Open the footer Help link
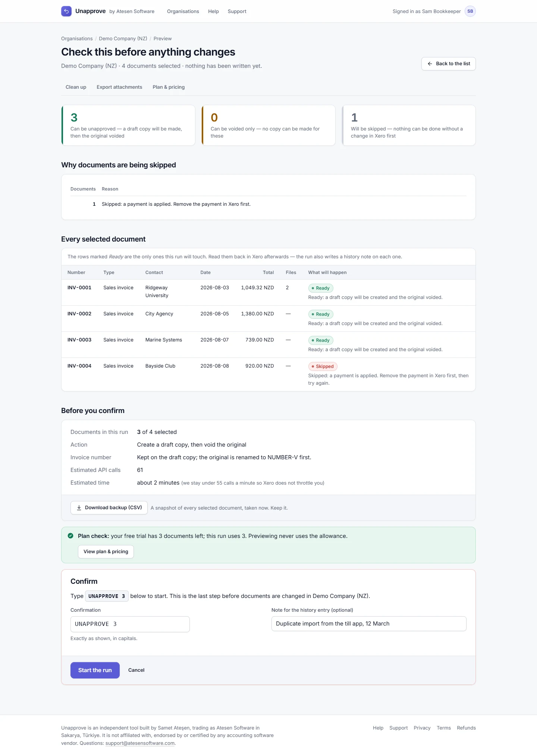 pyautogui.click(x=378, y=728)
